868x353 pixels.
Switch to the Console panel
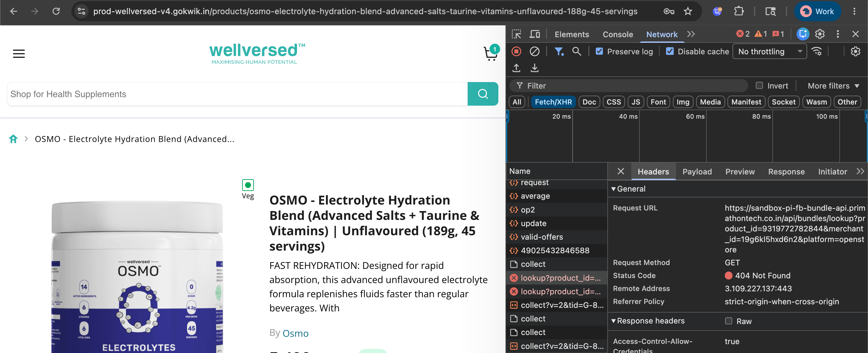tap(618, 34)
